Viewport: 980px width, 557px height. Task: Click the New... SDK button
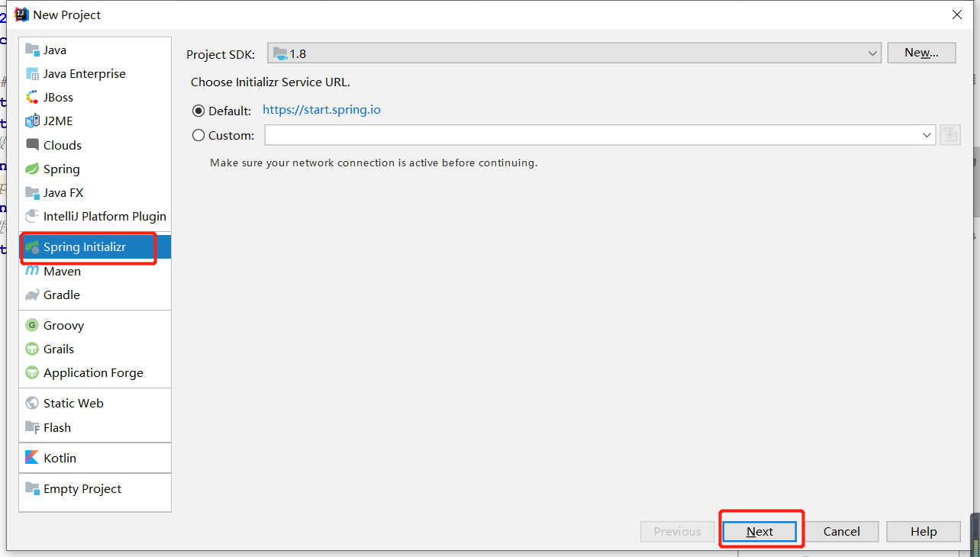point(921,53)
